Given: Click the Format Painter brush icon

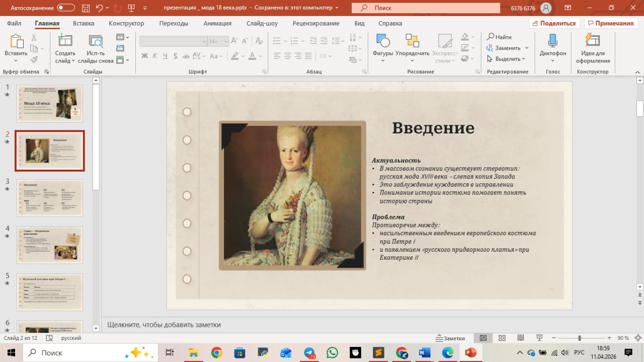Looking at the screenshot, I should (x=34, y=59).
